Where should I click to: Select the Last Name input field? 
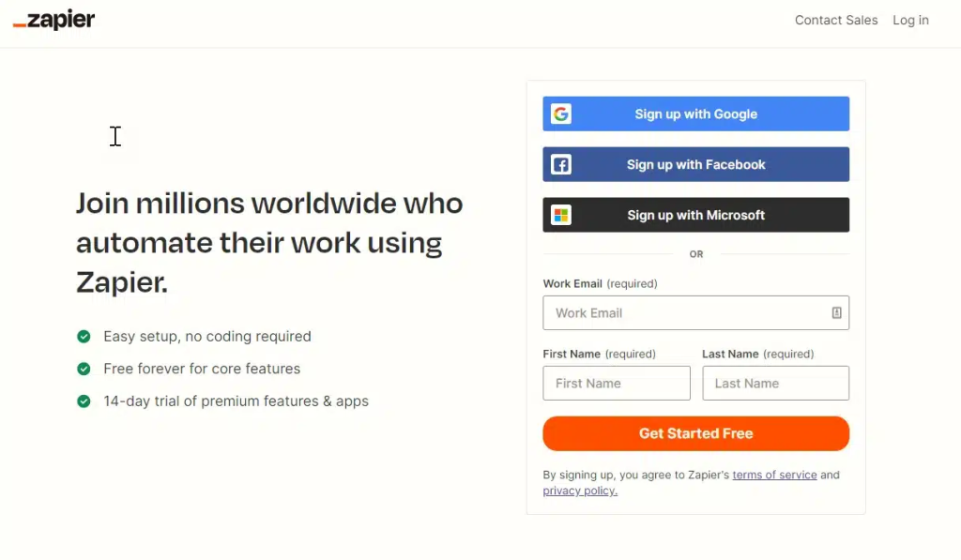point(775,384)
